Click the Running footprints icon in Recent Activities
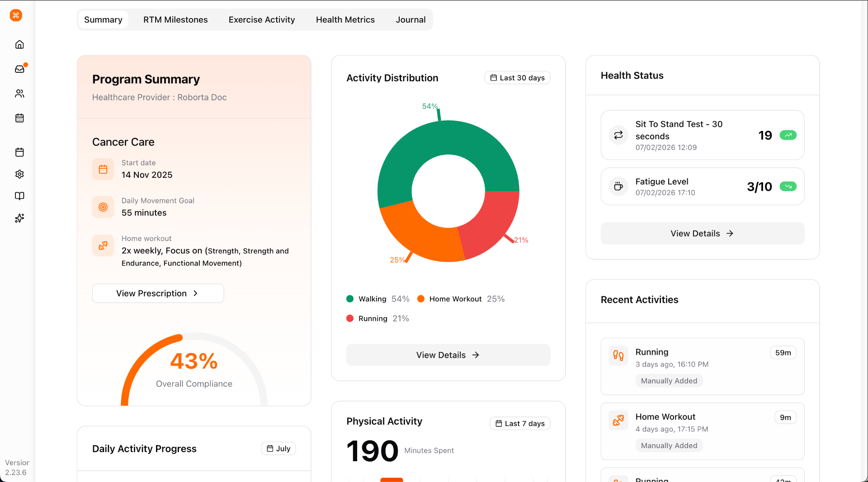This screenshot has width=868, height=482. pos(618,356)
